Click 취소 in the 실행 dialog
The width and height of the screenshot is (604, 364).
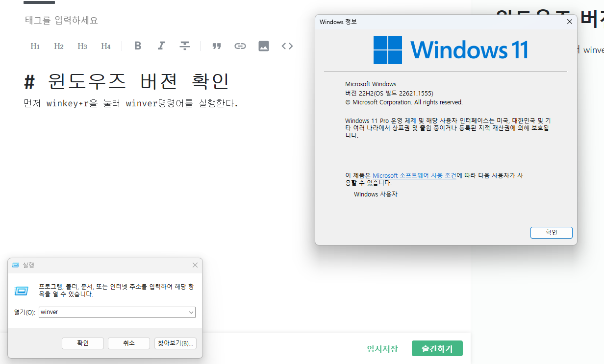click(129, 343)
